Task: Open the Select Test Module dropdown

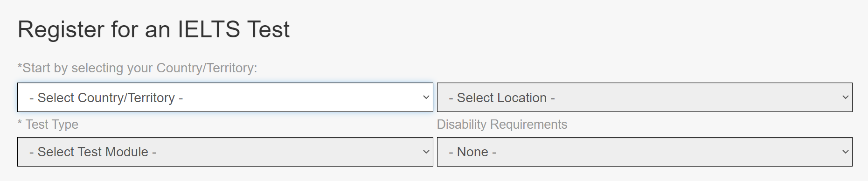Action: point(225,152)
